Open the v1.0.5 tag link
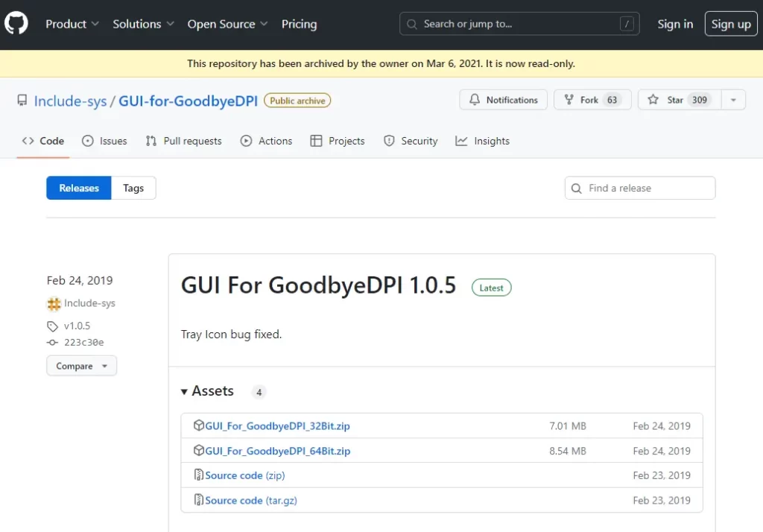Viewport: 763px width, 532px height. 77,326
